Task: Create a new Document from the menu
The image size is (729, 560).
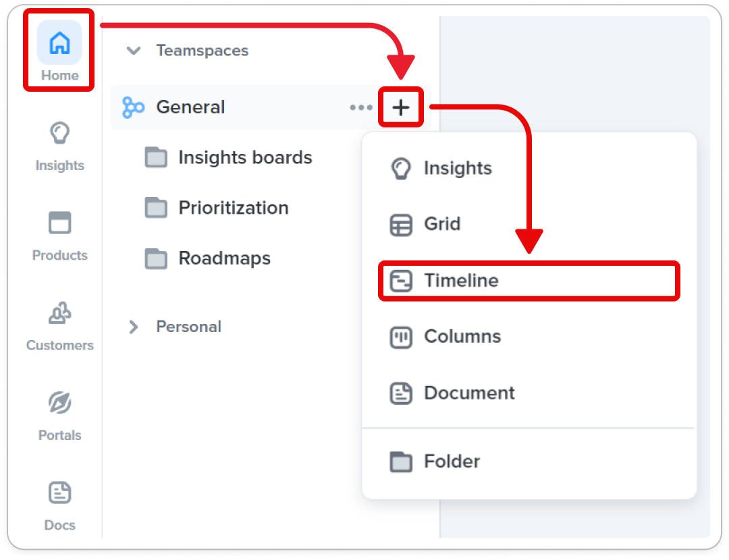Action: 529,393
